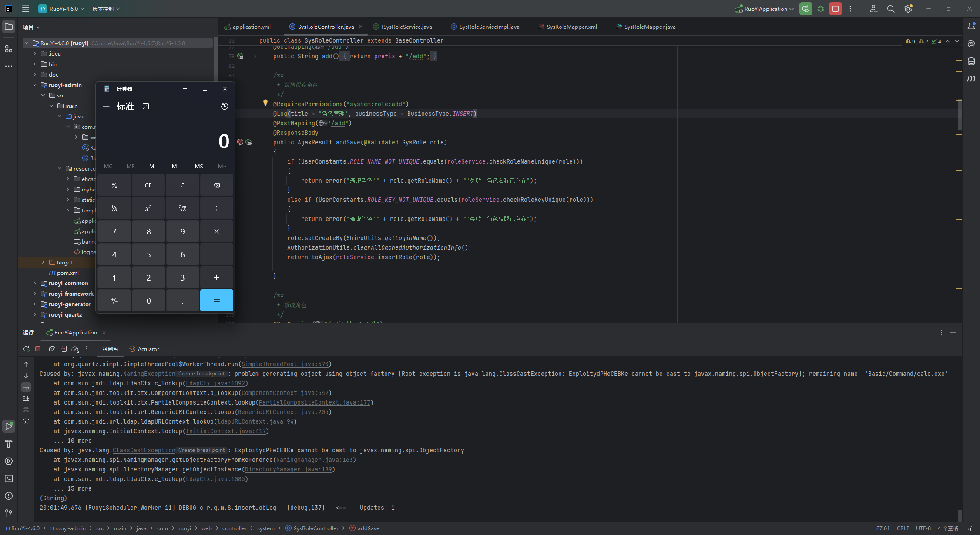Open IDE settings gear
This screenshot has width=980, height=535.
click(x=908, y=9)
